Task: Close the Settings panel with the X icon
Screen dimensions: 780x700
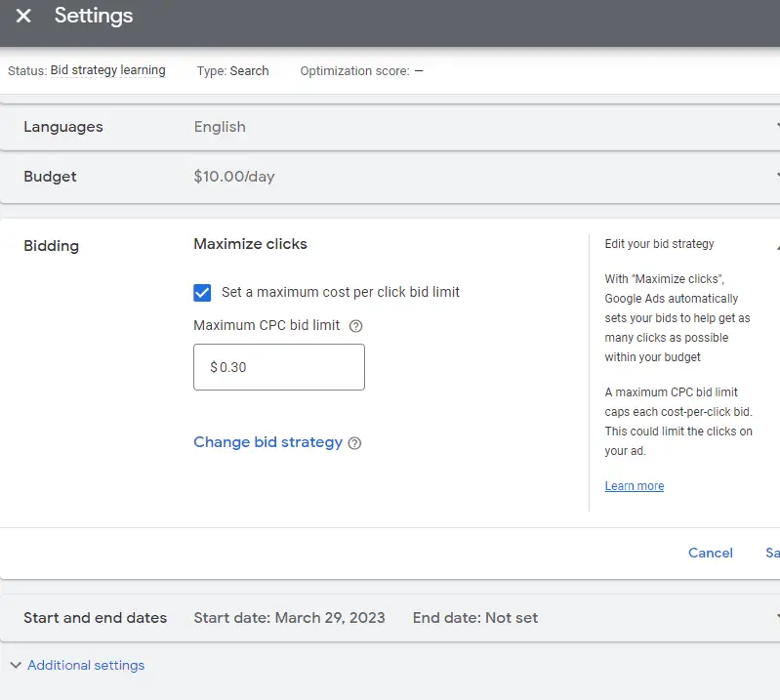Action: coord(23,17)
